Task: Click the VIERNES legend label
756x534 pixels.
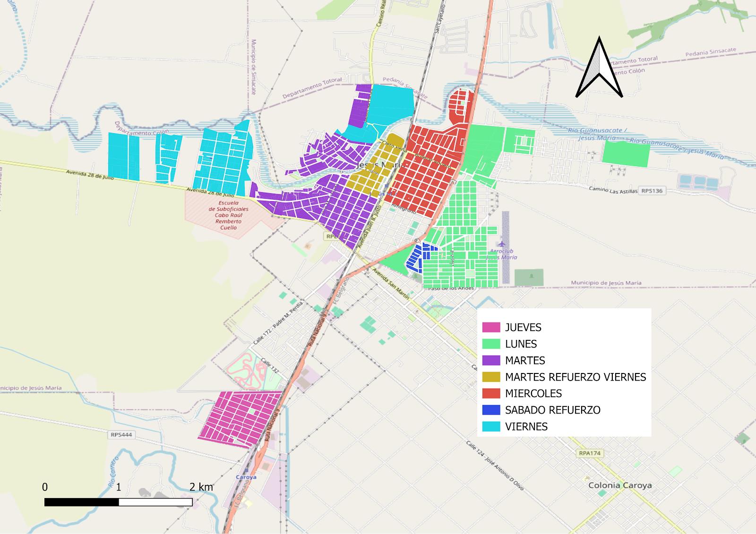Action: coord(526,426)
